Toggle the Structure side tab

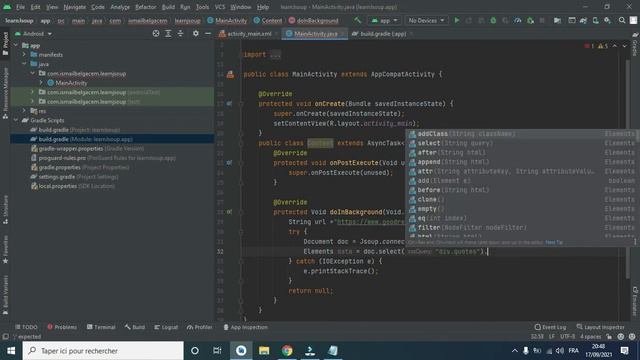click(x=5, y=209)
